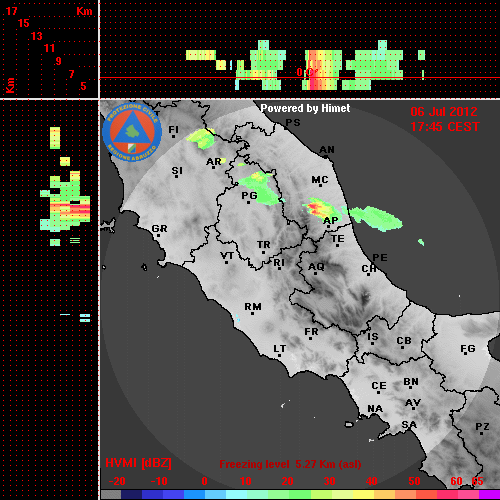Click the yellow swatch below the 40 value
The image size is (500, 500).
click(364, 494)
